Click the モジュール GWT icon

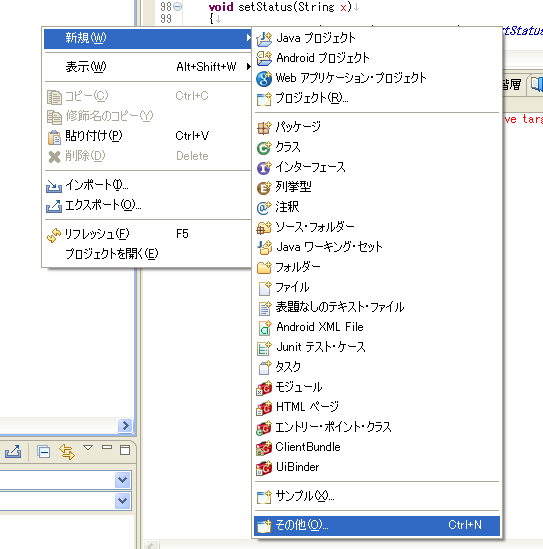(x=264, y=388)
